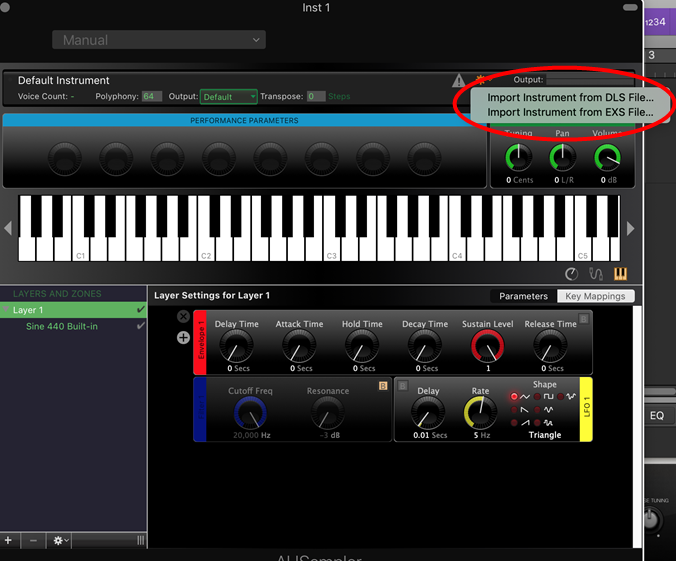Click the Pan knob showing 0 L/R
Image resolution: width=676 pixels, height=561 pixels.
point(563,157)
